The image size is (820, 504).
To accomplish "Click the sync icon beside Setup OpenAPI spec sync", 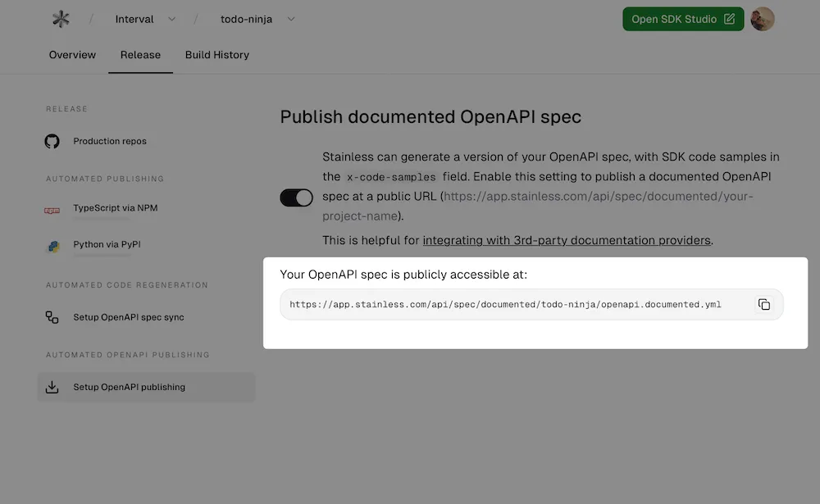I will click(52, 317).
